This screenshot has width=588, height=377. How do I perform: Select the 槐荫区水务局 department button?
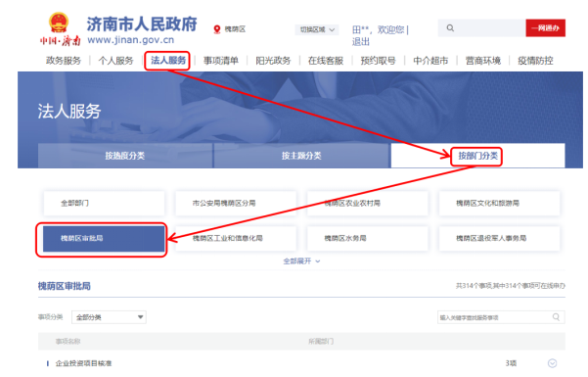pyautogui.click(x=368, y=239)
